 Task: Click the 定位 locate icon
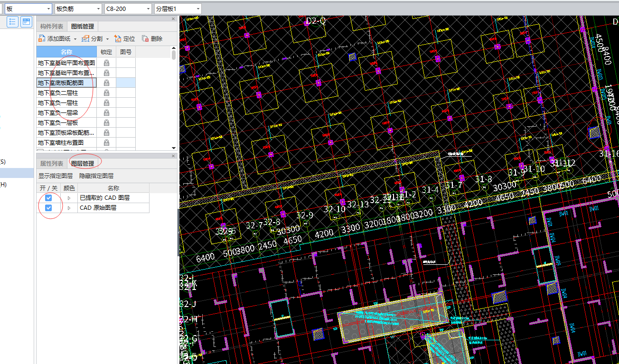118,39
